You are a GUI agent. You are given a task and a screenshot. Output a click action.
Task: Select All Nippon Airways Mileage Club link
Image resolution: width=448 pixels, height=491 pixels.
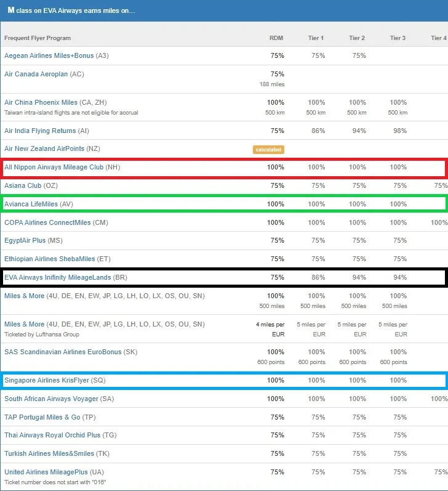(x=54, y=167)
